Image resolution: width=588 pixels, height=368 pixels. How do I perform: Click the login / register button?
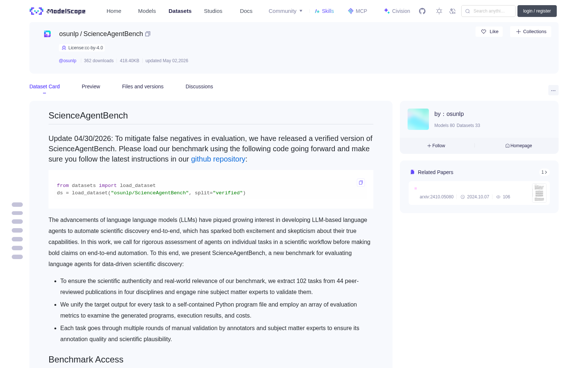537,11
